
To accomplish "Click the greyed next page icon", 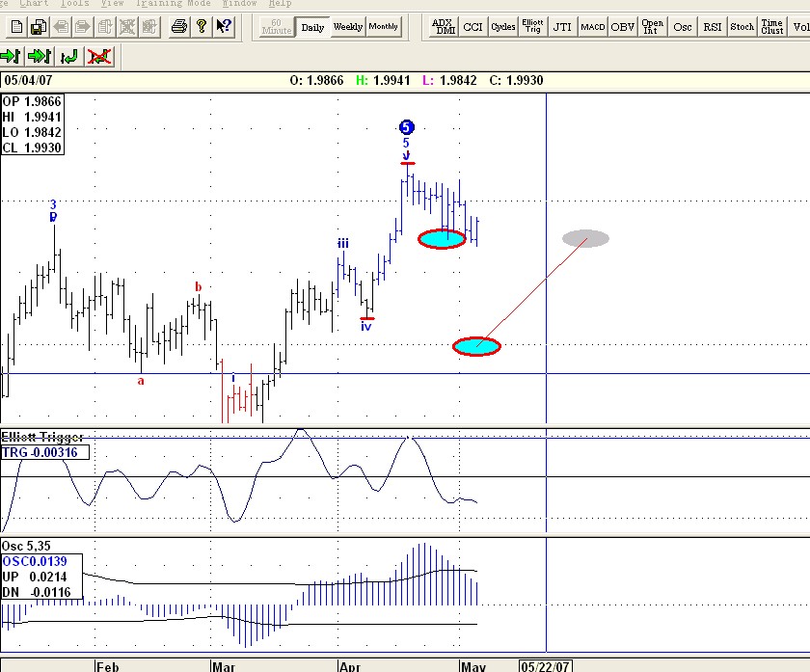I will (83, 26).
